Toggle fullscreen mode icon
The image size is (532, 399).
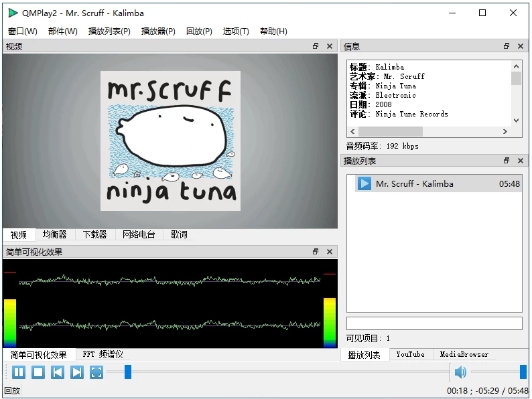[x=96, y=372]
